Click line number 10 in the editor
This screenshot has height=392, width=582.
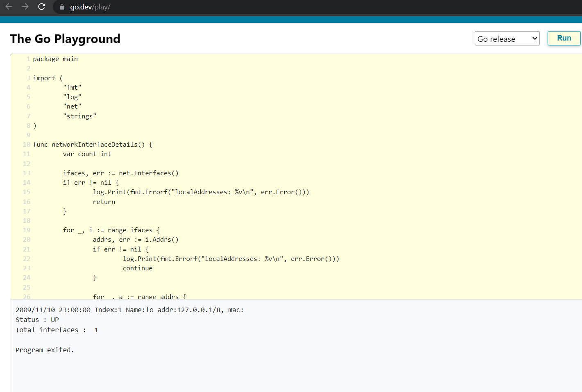[26, 144]
